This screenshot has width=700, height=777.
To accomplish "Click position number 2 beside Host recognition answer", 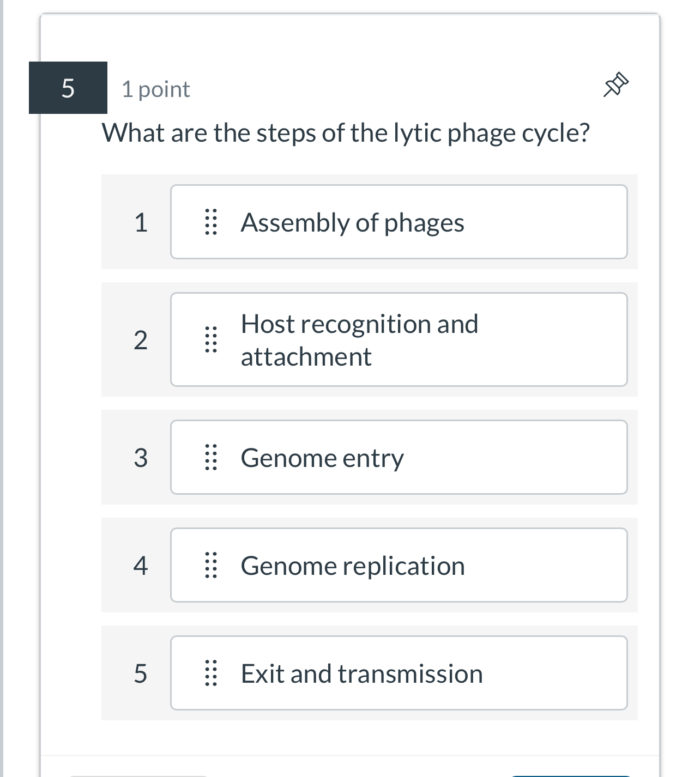I will coord(141,339).
